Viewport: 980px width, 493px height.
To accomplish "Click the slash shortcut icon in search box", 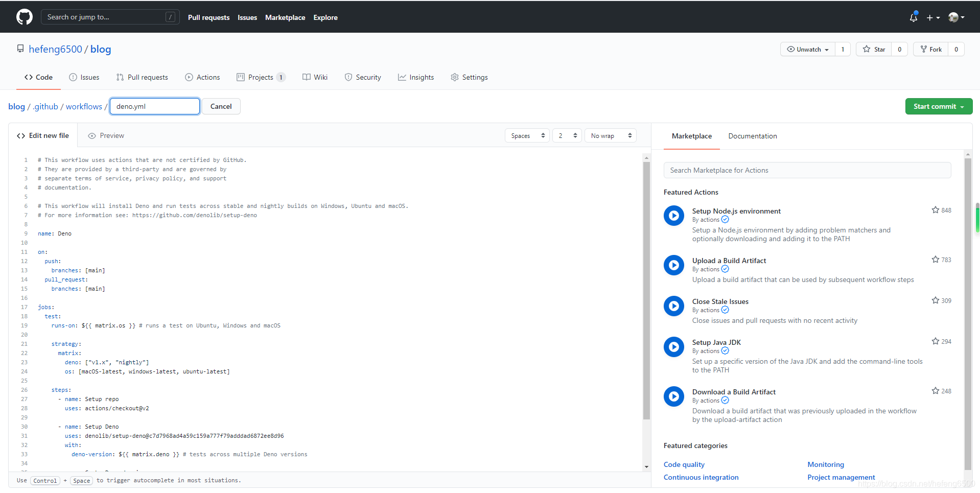I will tap(171, 17).
